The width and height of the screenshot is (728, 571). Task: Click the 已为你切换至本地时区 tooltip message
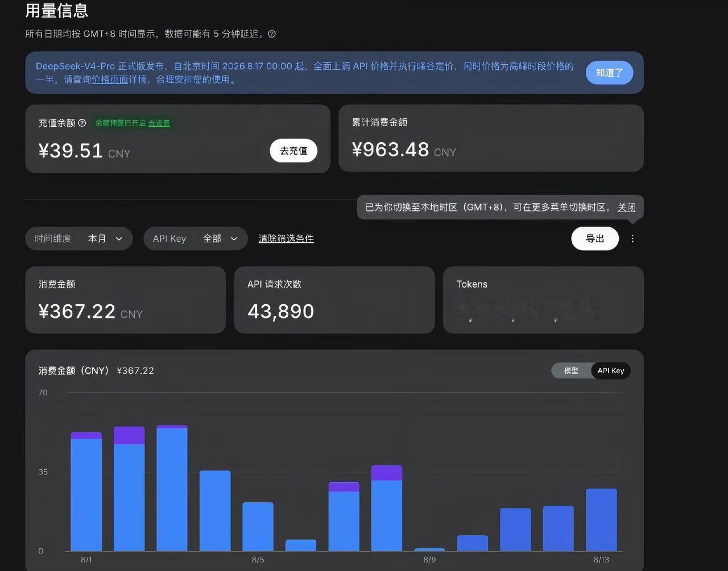coord(488,208)
